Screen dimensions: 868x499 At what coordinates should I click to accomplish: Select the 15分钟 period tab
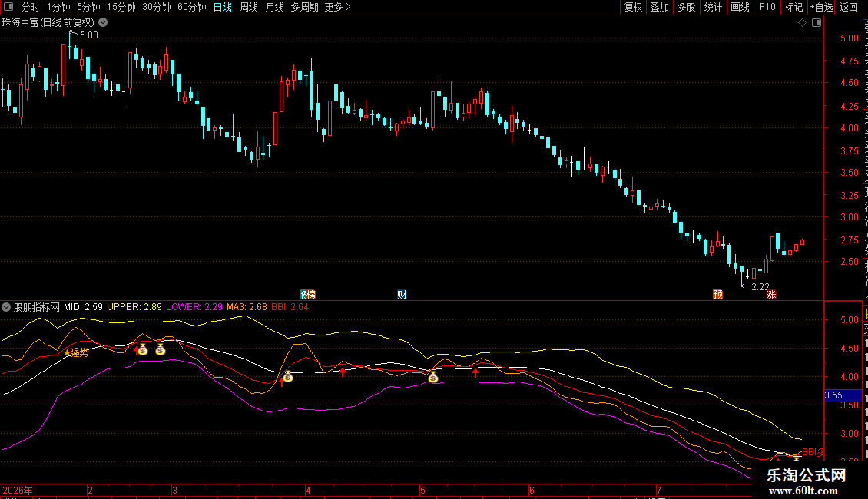click(x=121, y=7)
